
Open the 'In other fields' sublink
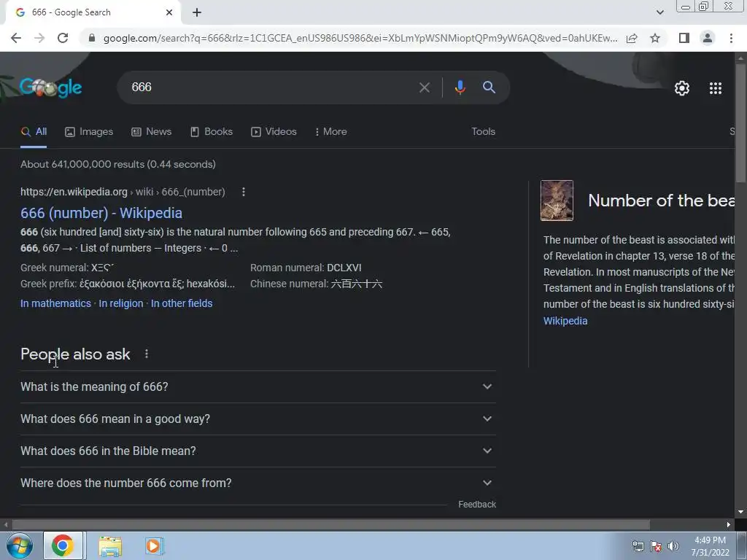click(182, 303)
